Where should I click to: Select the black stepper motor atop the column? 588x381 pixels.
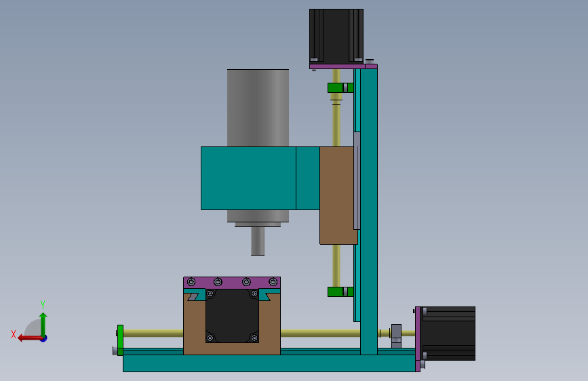click(x=336, y=37)
